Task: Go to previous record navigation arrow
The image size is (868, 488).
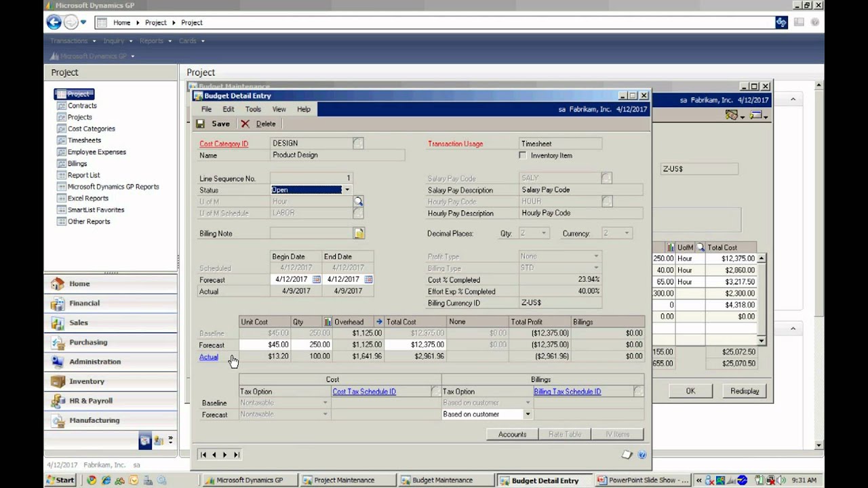Action: tap(214, 455)
